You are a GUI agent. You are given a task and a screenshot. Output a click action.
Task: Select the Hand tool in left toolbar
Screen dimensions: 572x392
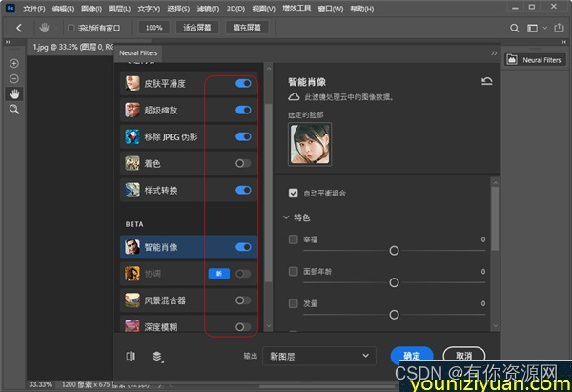pyautogui.click(x=14, y=94)
